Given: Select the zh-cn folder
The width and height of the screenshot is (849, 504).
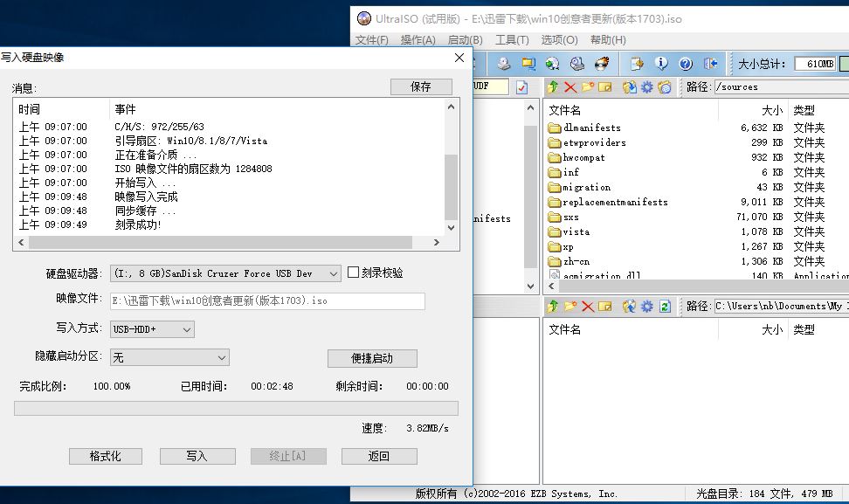Looking at the screenshot, I should pyautogui.click(x=569, y=261).
